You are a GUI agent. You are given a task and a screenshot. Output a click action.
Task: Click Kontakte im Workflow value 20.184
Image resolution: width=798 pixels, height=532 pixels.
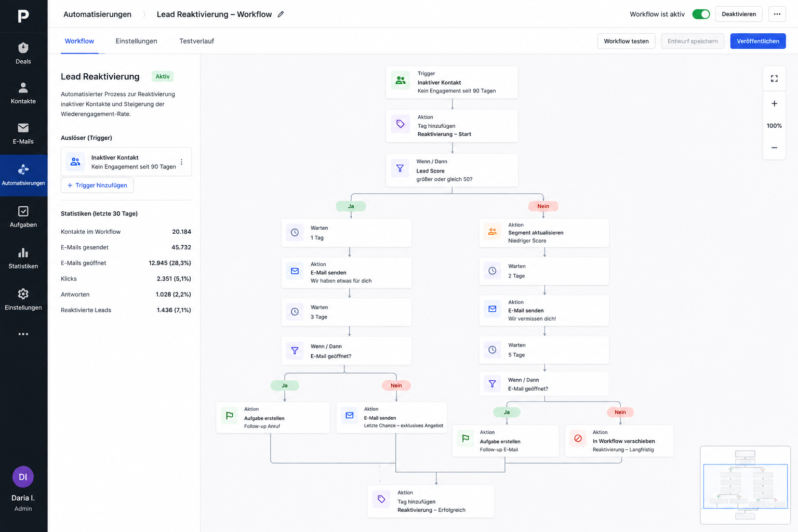[181, 232]
